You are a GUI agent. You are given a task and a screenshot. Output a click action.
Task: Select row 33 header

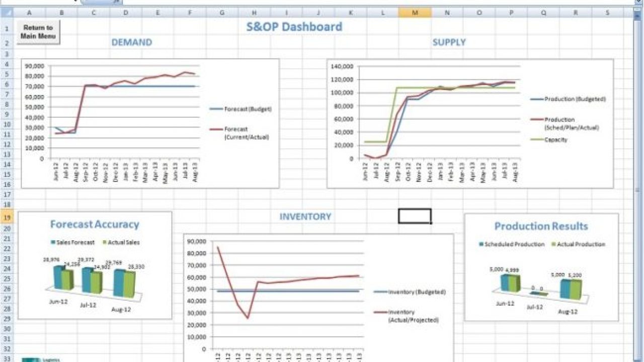click(7, 357)
